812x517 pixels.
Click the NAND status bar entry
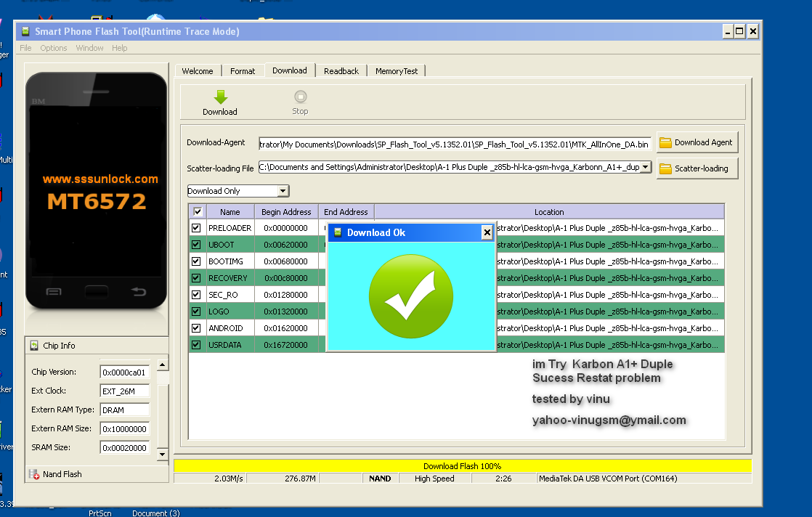(x=380, y=479)
